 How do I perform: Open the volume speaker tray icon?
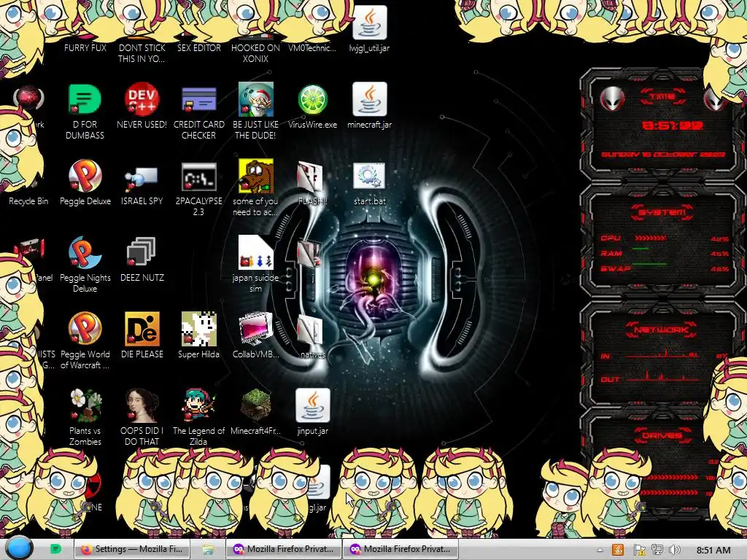pyautogui.click(x=674, y=550)
